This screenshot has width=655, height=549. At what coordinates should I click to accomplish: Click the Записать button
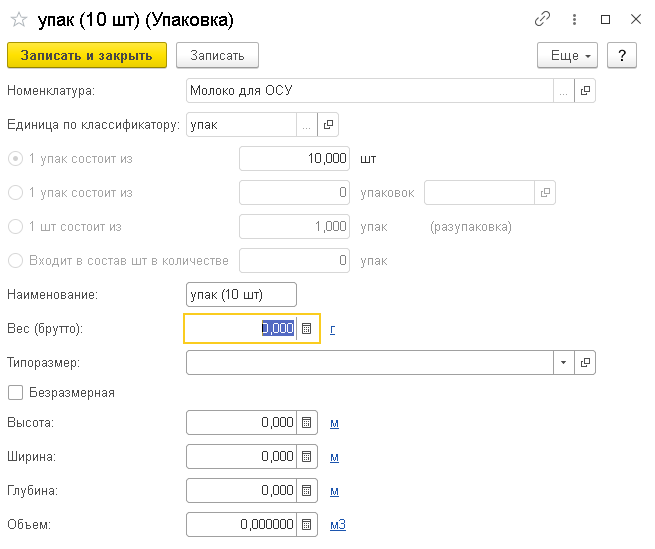217,55
